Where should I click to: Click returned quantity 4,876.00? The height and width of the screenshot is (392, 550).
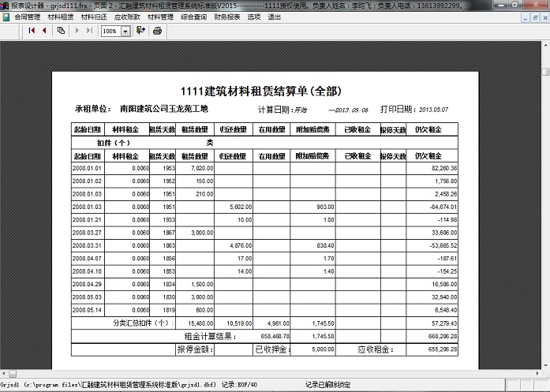tap(241, 245)
